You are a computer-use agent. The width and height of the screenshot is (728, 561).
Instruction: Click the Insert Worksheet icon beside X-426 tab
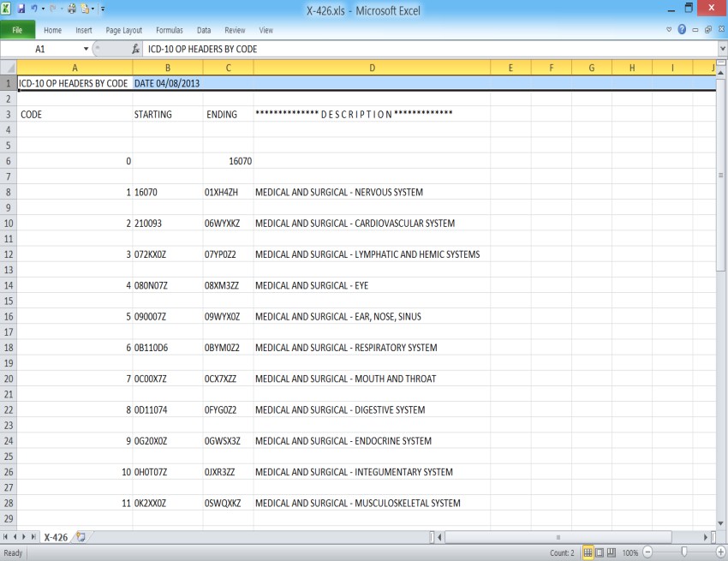point(81,537)
